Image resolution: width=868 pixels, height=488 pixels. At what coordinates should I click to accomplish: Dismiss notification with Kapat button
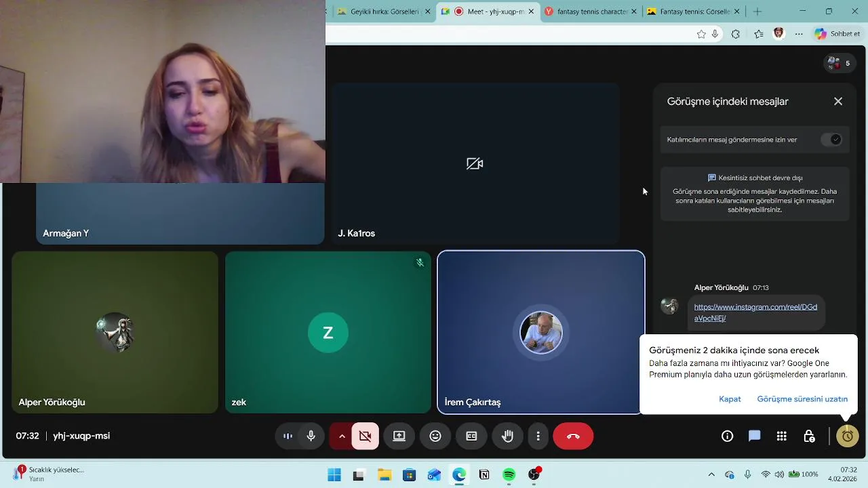(x=730, y=399)
